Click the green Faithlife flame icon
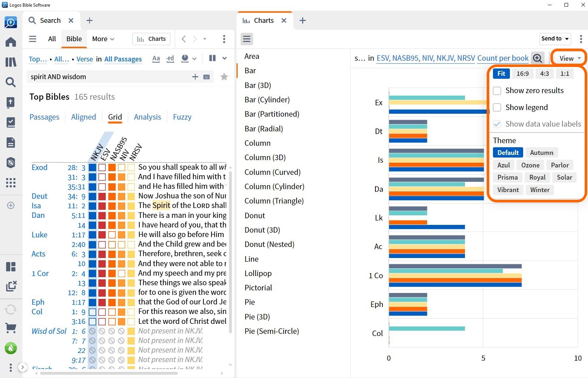Viewport: 588px width, 378px height. pyautogui.click(x=11, y=348)
